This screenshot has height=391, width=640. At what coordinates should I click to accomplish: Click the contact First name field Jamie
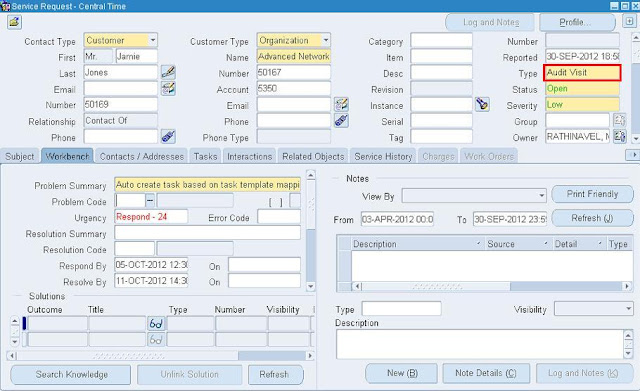136,56
